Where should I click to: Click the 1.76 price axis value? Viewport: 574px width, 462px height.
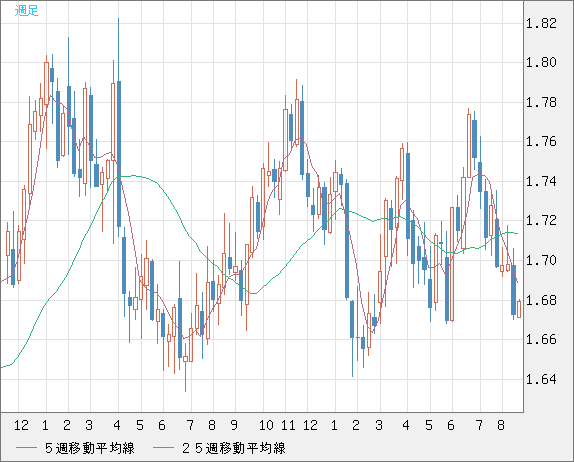coord(541,141)
